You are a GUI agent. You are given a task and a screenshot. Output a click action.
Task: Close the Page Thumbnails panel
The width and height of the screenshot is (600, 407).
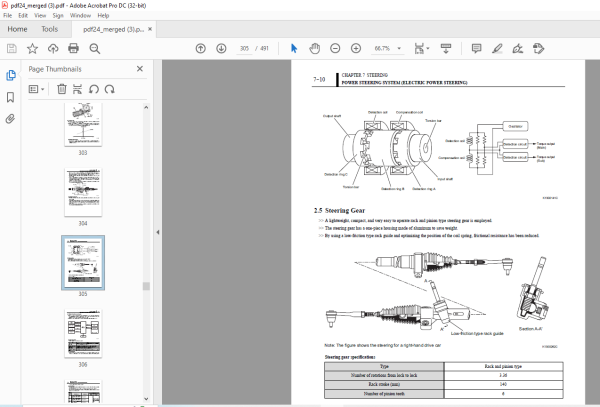(x=140, y=69)
